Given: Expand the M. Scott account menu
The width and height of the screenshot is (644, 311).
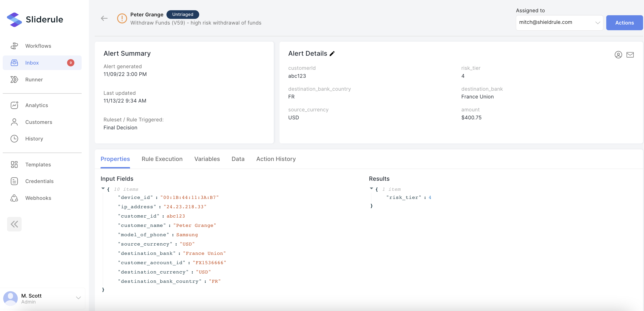Looking at the screenshot, I should (x=78, y=298).
